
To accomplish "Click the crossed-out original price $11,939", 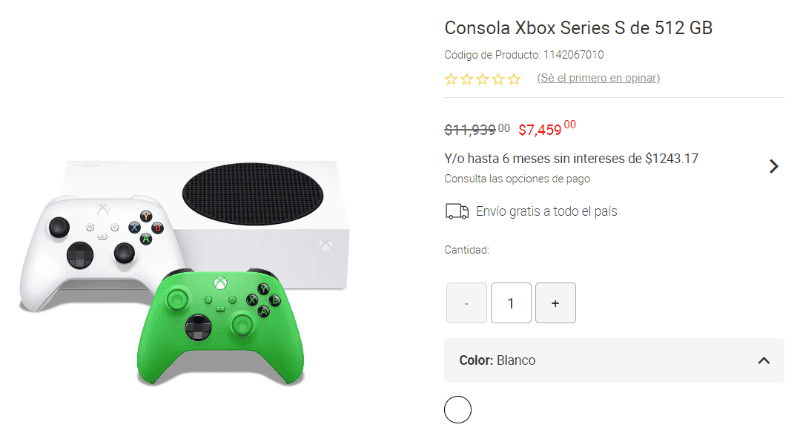I will 476,129.
